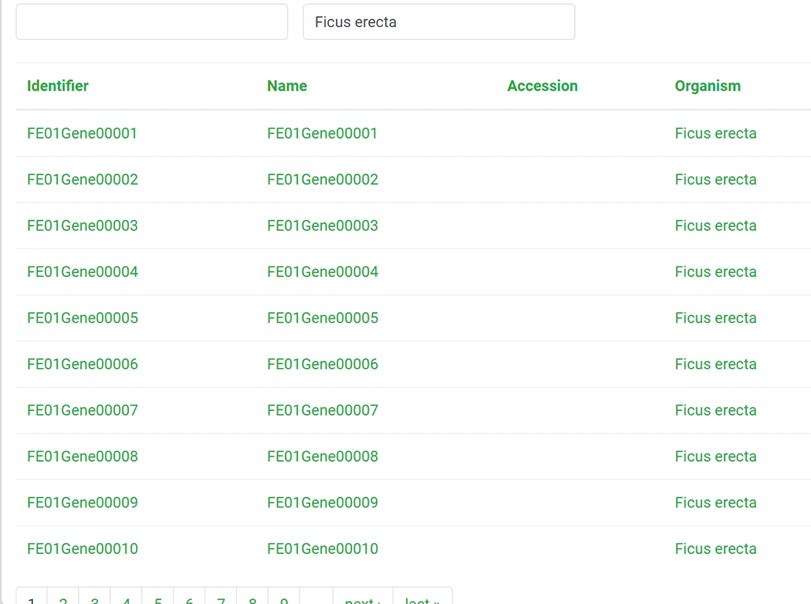Sort by the Organism column header
This screenshot has width=811, height=604.
coord(707,86)
